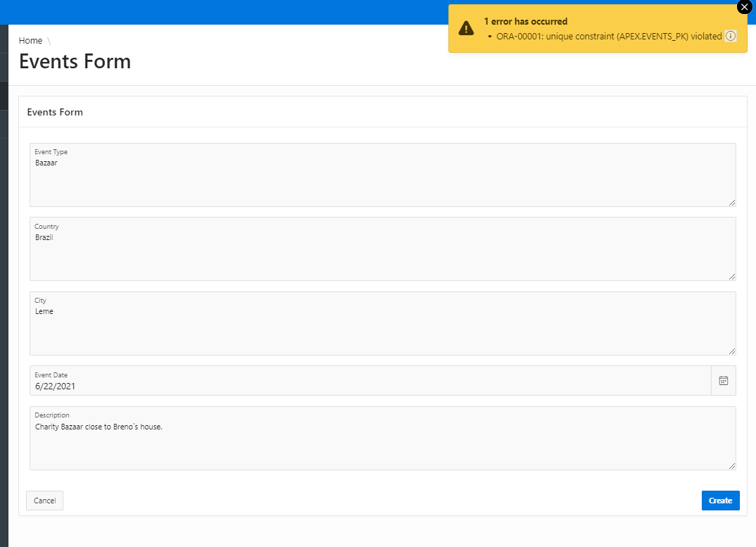This screenshot has height=547, width=756.
Task: Focus the Description text area
Action: coord(382,438)
